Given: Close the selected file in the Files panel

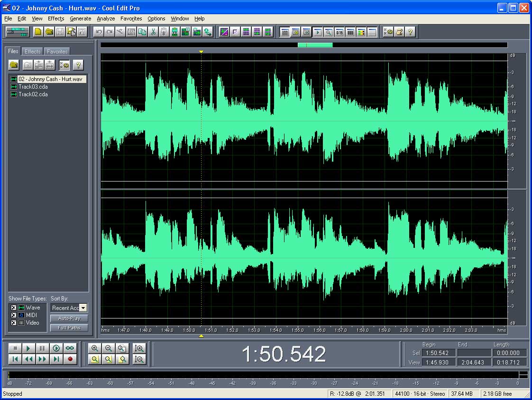Looking at the screenshot, I should (x=28, y=65).
